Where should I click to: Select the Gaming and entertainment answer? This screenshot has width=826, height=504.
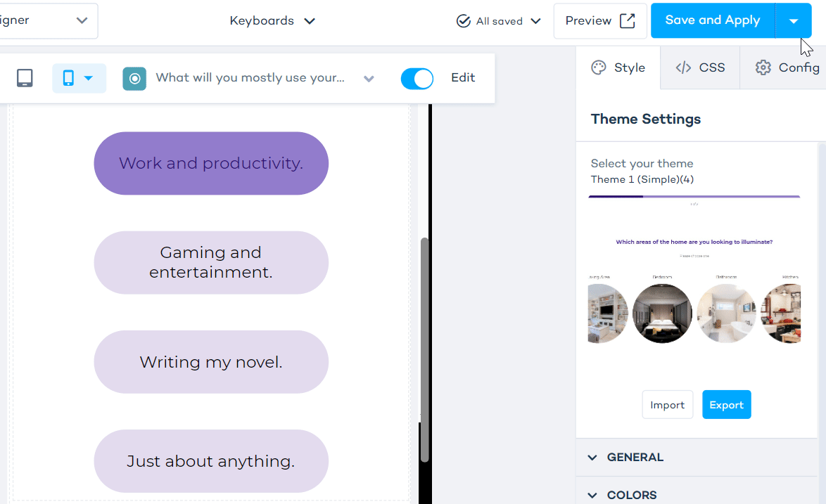pos(211,262)
